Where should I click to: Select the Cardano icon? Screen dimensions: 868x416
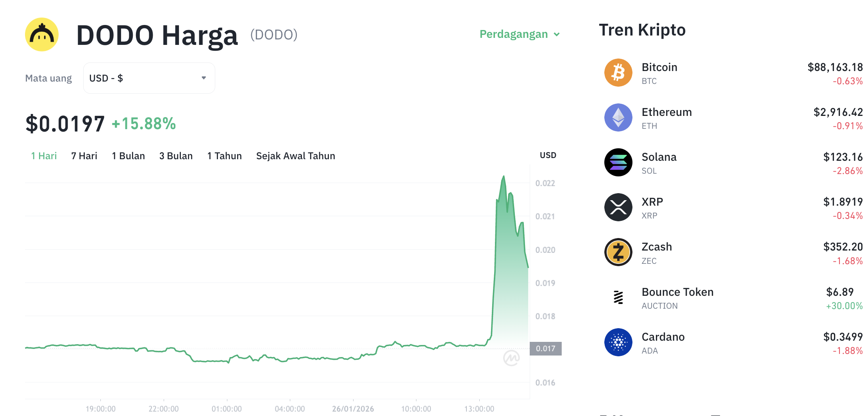[x=618, y=342]
